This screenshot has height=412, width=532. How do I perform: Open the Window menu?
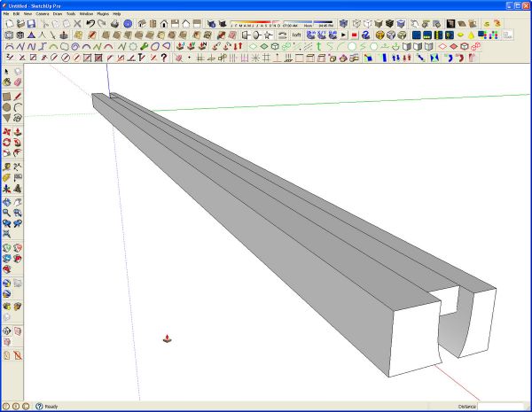tap(86, 14)
